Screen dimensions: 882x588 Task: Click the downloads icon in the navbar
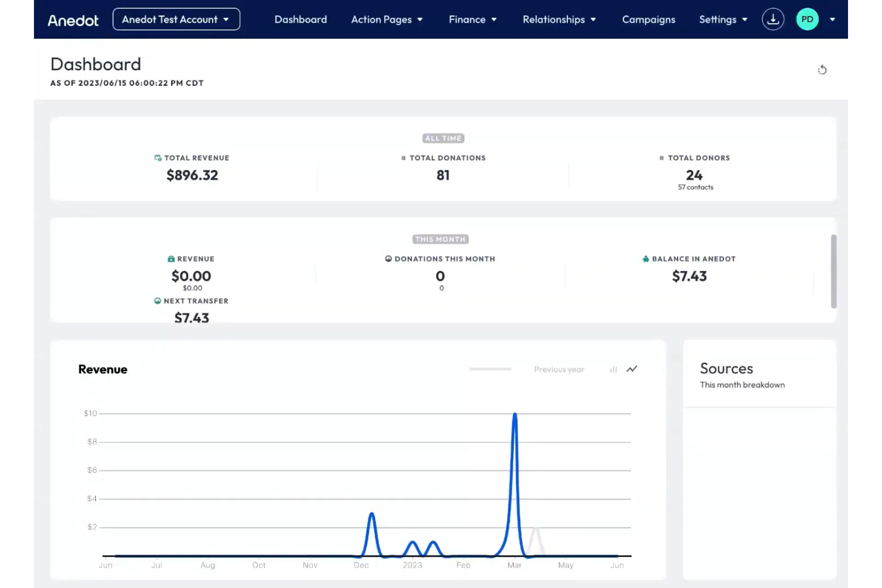[773, 20]
